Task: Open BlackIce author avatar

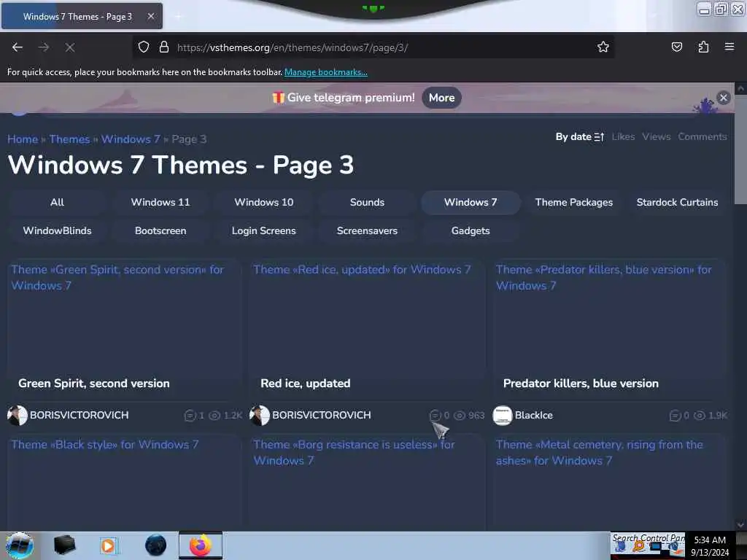Action: (502, 415)
